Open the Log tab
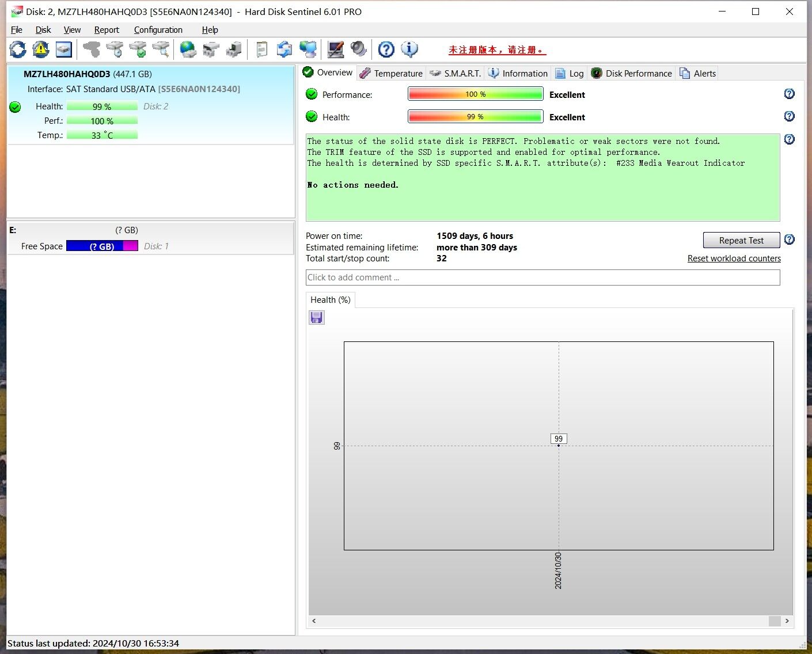The image size is (812, 654). click(570, 73)
